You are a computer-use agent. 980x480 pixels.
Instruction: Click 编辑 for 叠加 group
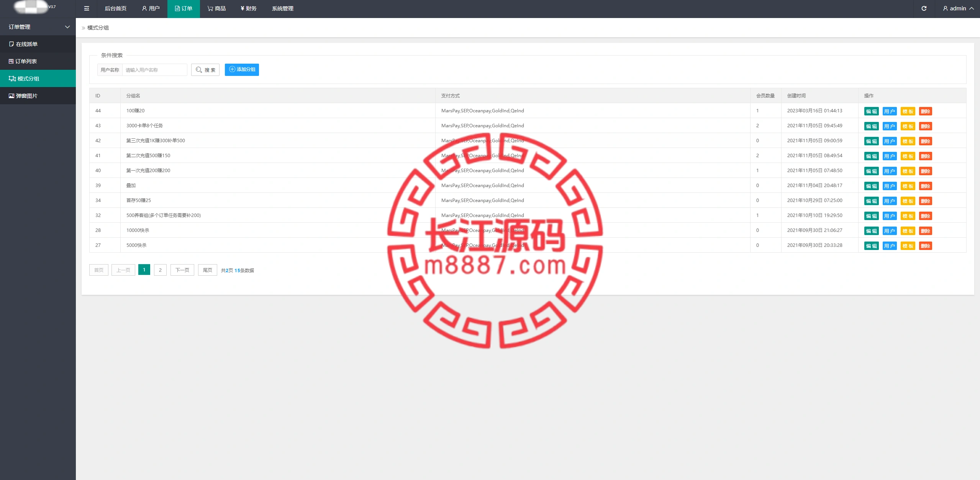(871, 186)
